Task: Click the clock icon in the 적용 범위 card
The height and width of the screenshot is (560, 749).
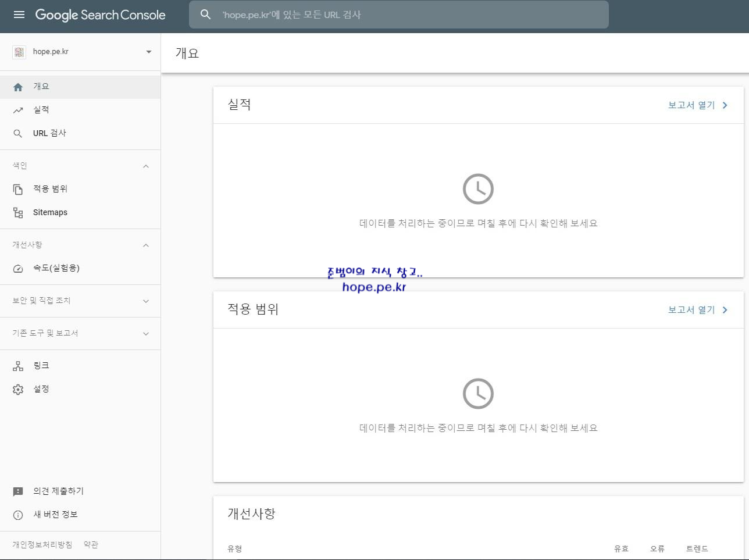Action: coord(478,394)
